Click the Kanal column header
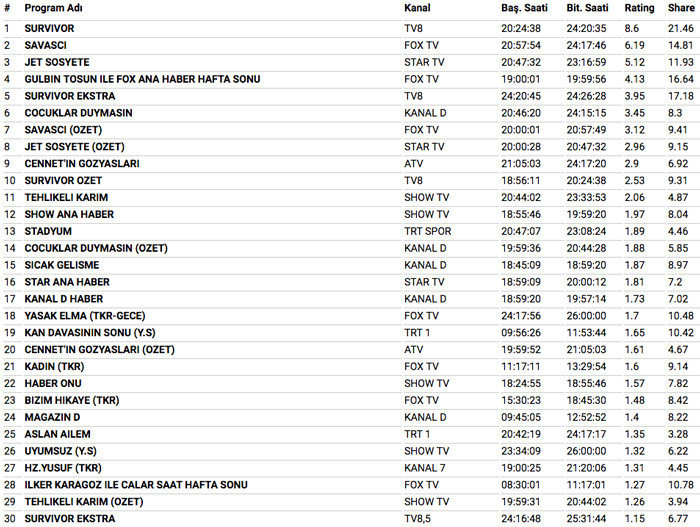Screen dimensions: 700x527 [x=417, y=8]
